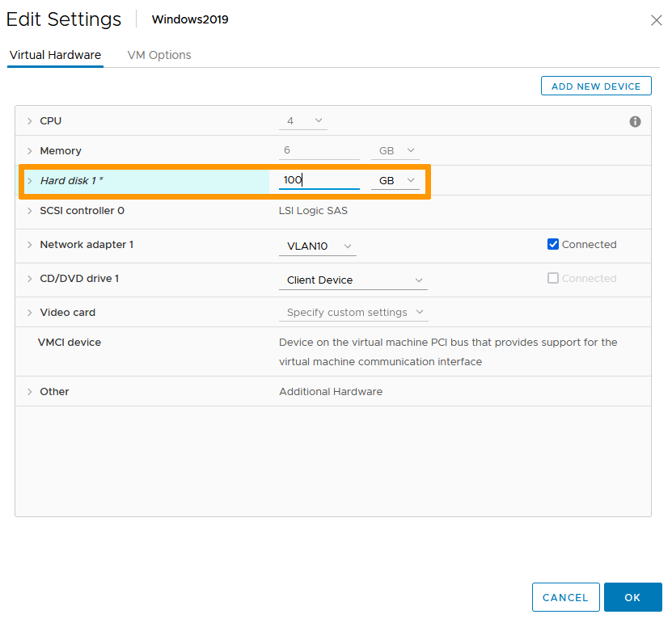Screen dimensions: 672x623
Task: Toggle CD/DVD drive Connected checkbox
Action: (553, 279)
